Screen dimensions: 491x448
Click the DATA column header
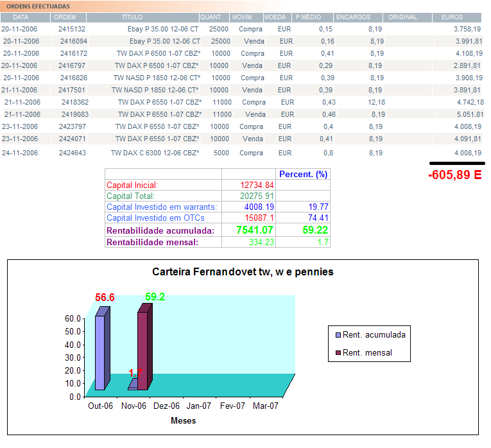tap(21, 17)
